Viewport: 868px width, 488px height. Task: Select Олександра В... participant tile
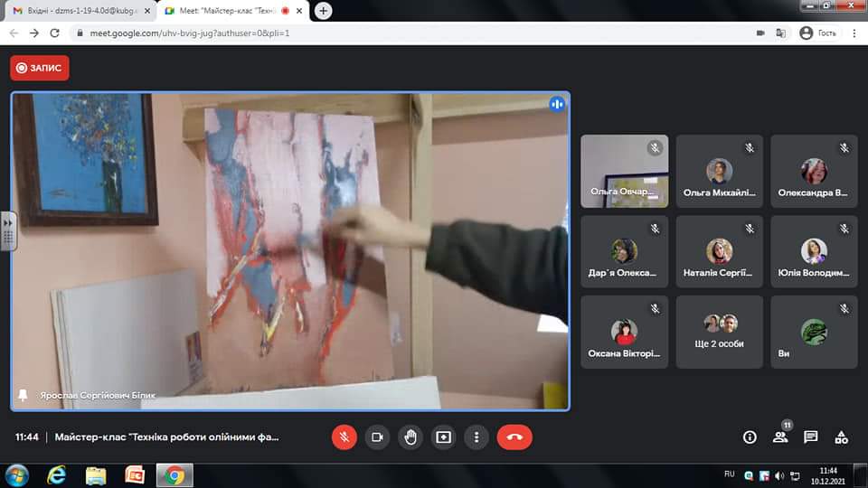[814, 171]
